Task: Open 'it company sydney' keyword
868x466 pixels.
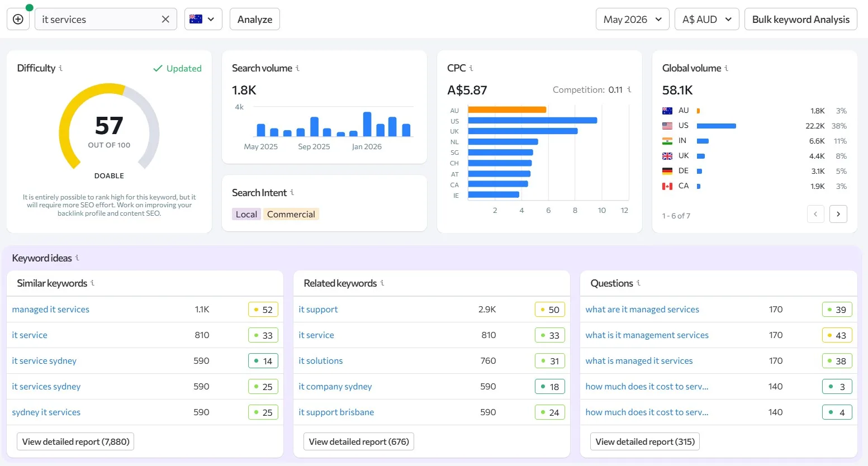Action: point(335,386)
